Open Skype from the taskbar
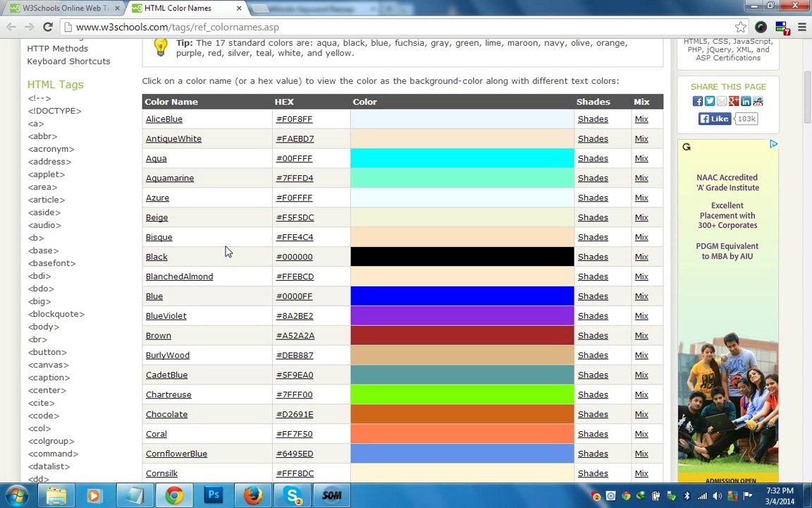This screenshot has height=508, width=812. coord(293,495)
